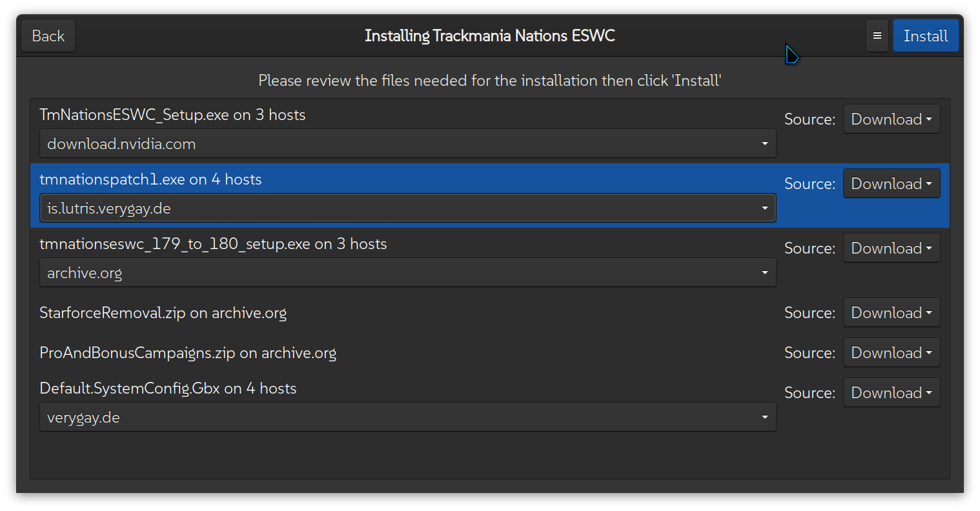Click the Back button
Image resolution: width=980 pixels, height=511 pixels.
[x=48, y=35]
